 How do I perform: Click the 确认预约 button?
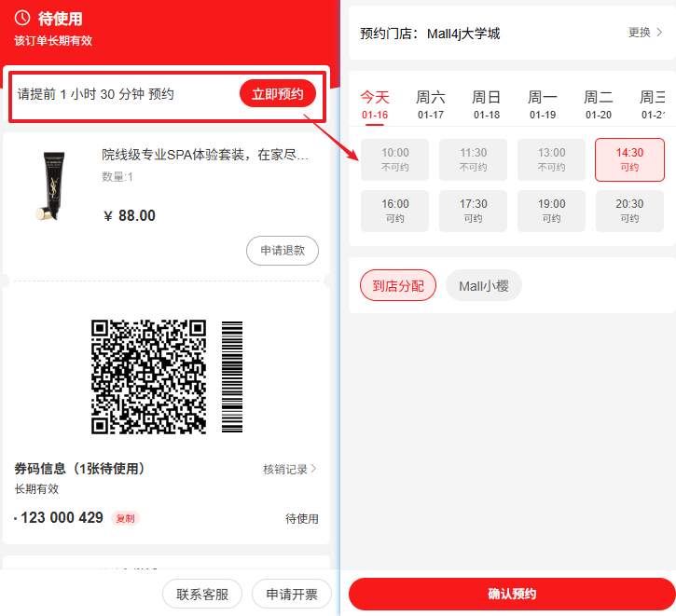[x=512, y=594]
